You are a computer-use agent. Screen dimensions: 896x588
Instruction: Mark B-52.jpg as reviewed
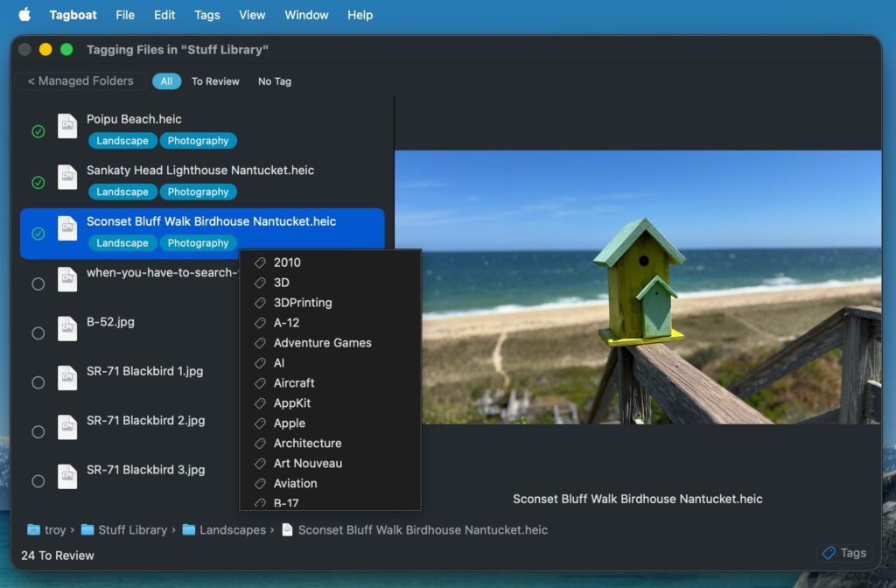click(x=38, y=333)
